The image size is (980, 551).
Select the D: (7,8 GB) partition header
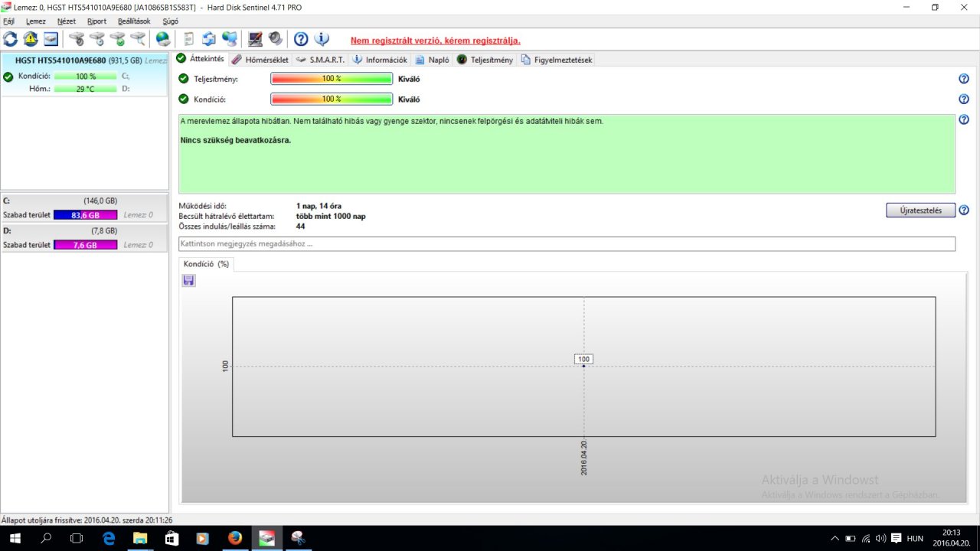click(x=84, y=230)
